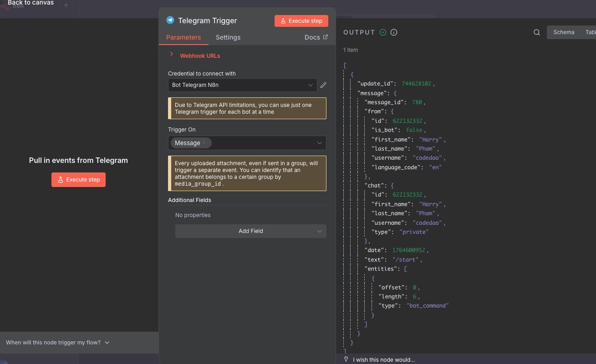Click the lightbulb icon beside 'I wish this node would...'
This screenshot has width=596, height=364.
pyautogui.click(x=346, y=359)
